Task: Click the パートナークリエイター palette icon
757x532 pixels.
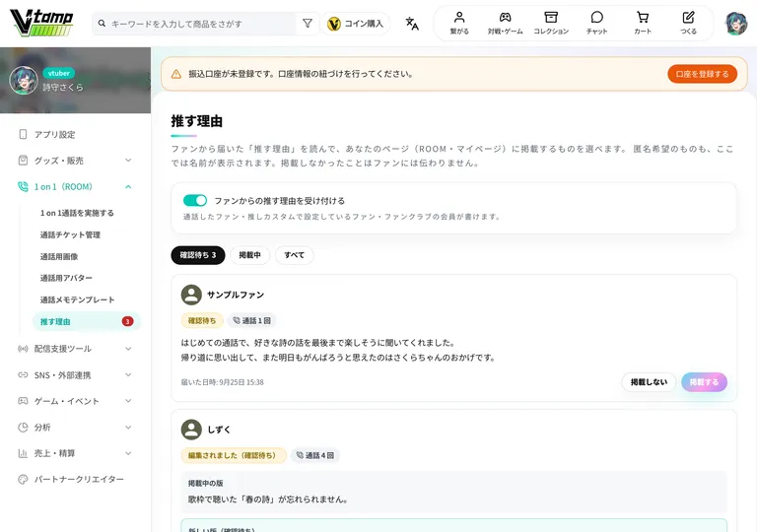Action: click(23, 480)
